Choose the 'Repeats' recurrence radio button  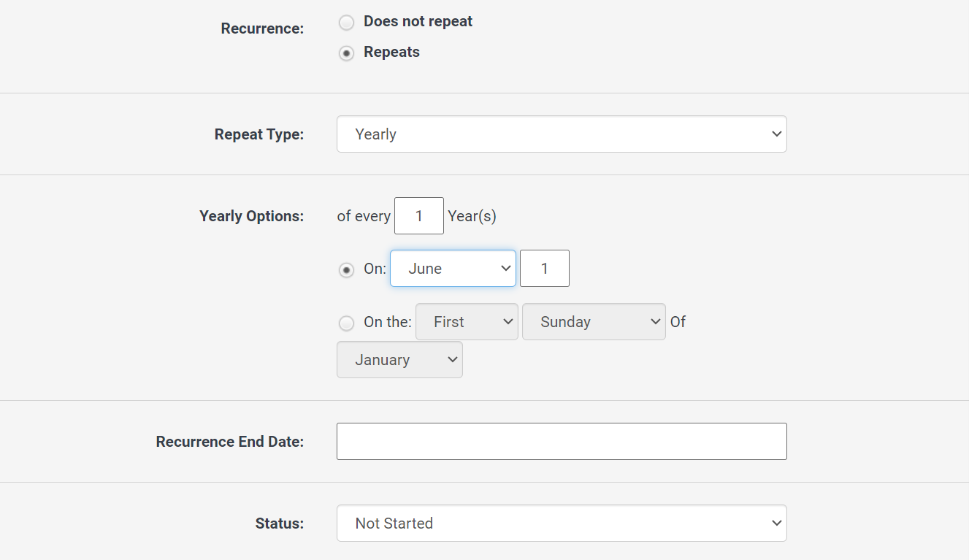346,53
